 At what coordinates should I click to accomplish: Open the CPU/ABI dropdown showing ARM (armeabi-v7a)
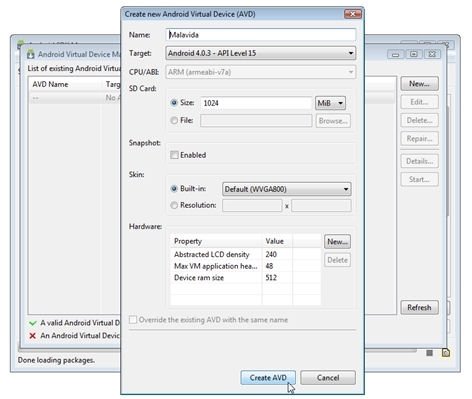(x=261, y=72)
